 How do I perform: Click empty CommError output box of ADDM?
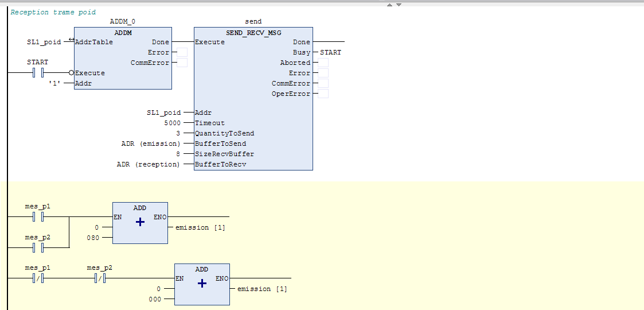[x=182, y=63]
